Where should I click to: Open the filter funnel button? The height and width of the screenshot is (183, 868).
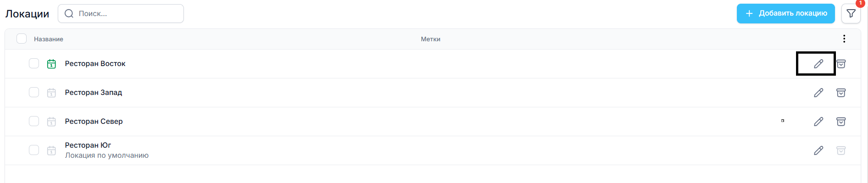(x=851, y=14)
